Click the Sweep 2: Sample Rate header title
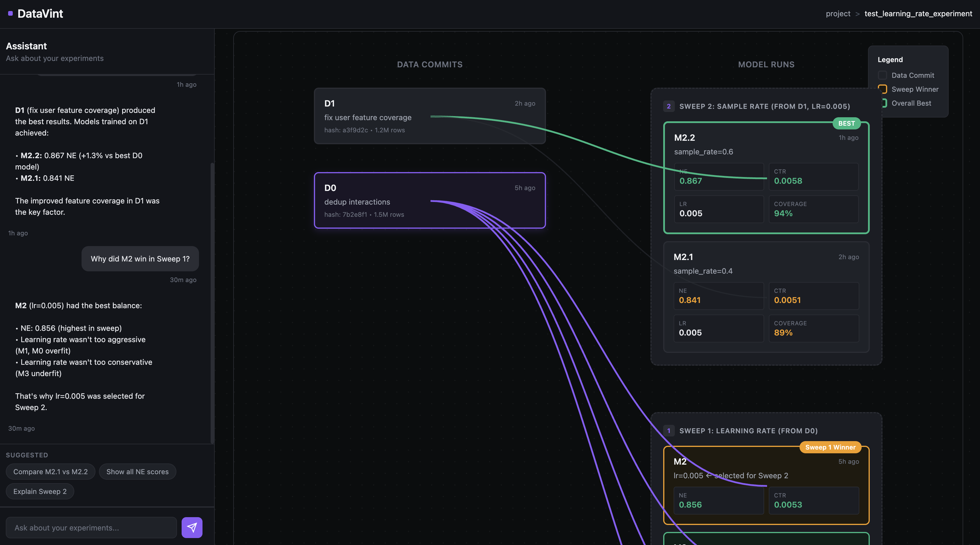 point(764,107)
